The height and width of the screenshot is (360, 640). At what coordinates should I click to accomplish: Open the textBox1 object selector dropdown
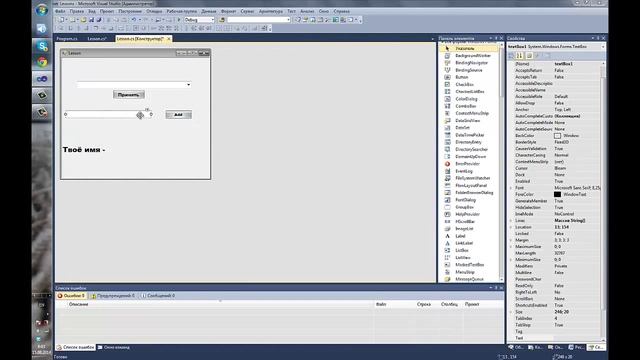click(603, 47)
